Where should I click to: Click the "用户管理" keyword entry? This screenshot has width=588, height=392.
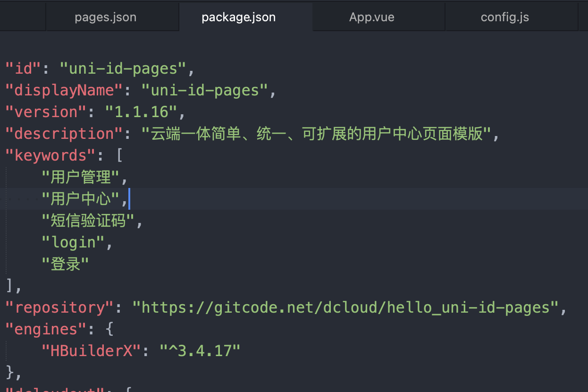coord(80,177)
